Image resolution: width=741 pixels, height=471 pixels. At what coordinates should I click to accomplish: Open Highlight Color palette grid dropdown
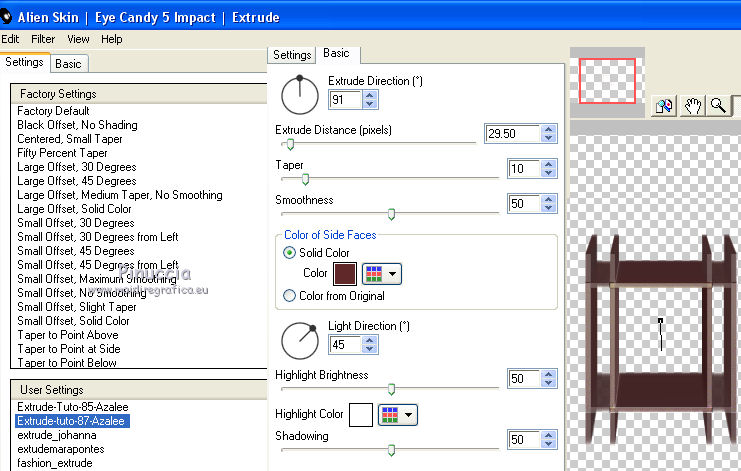click(398, 415)
